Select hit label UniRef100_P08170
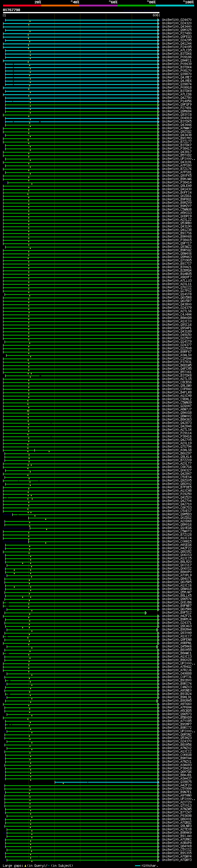The width and height of the screenshot is (197, 868). 177,71
